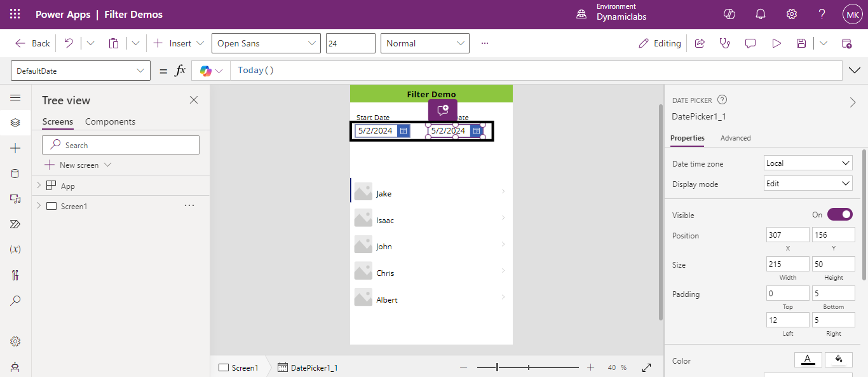
Task: Open the App checker stethoscope icon
Action: coord(724,43)
